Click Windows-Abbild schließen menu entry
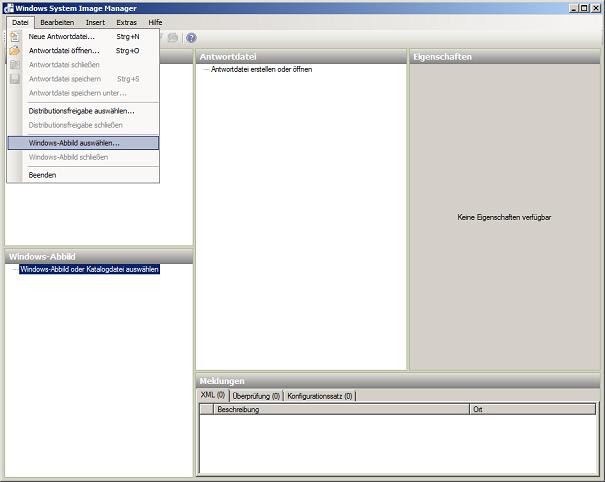 click(x=83, y=157)
